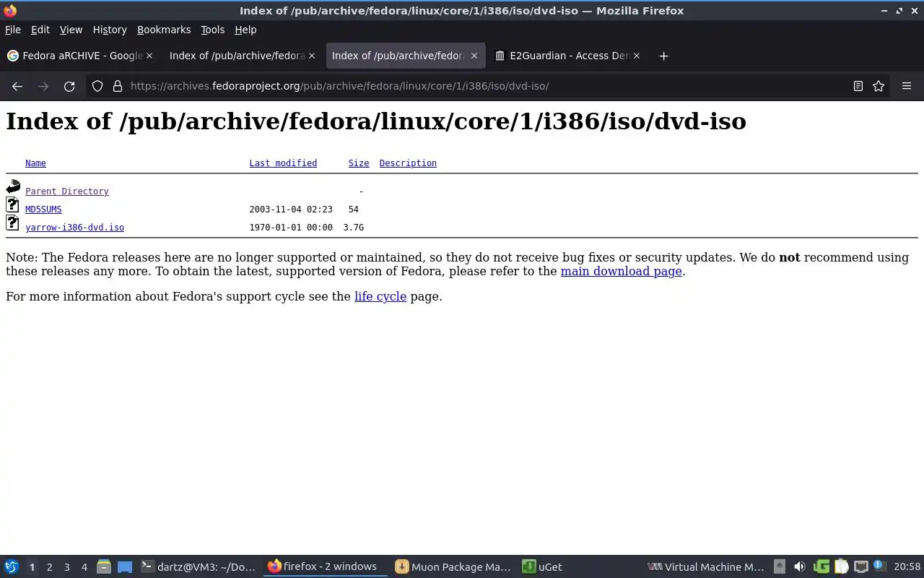The image size is (924, 578).
Task: Open the View menu
Action: point(71,30)
